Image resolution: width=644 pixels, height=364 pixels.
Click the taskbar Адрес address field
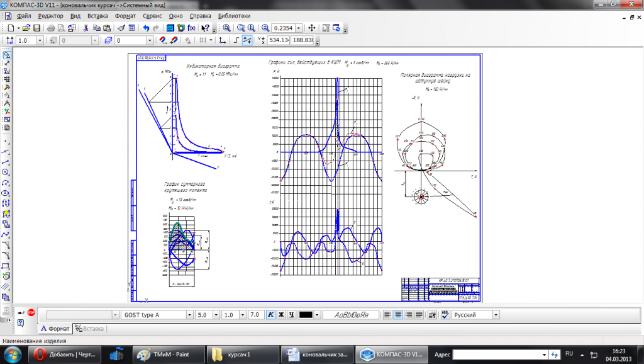500,355
